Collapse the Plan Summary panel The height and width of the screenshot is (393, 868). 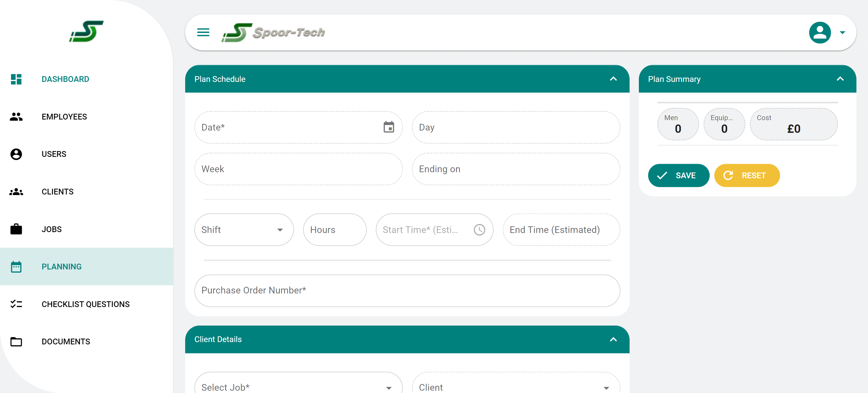pos(840,79)
